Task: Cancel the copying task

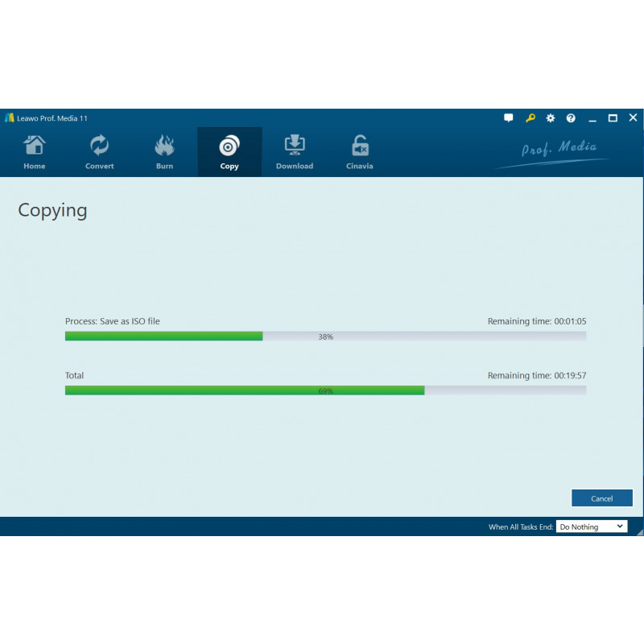Action: [x=601, y=498]
